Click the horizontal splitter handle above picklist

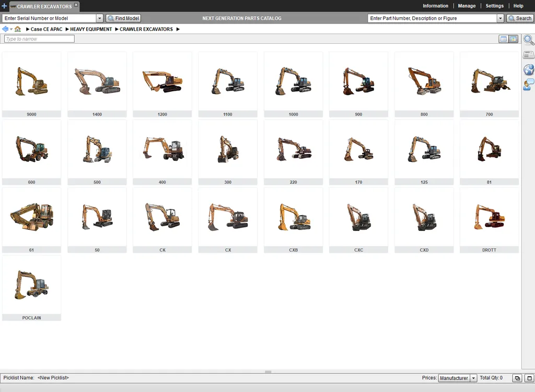268,372
